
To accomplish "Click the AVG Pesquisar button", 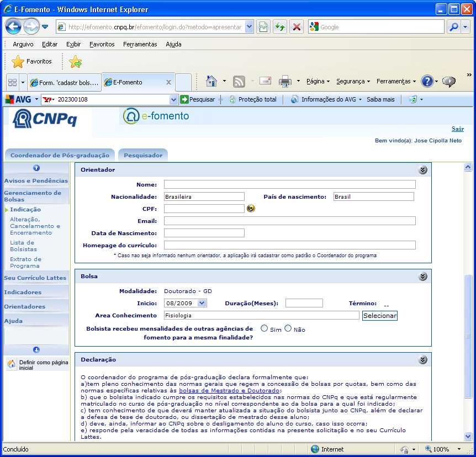I will point(197,99).
